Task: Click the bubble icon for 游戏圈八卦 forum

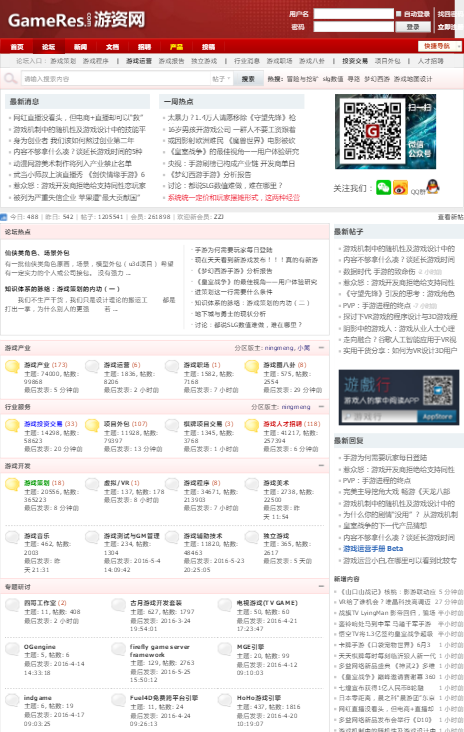Action: pos(252,366)
